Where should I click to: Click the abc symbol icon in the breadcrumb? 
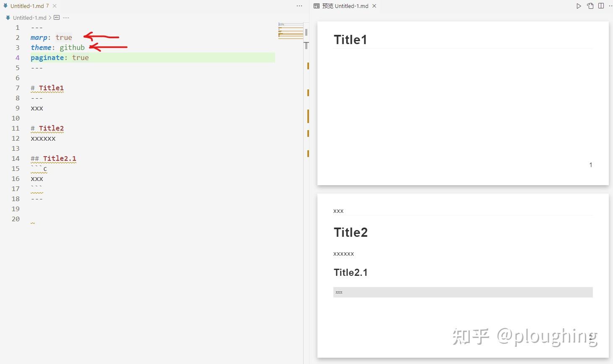coord(57,18)
